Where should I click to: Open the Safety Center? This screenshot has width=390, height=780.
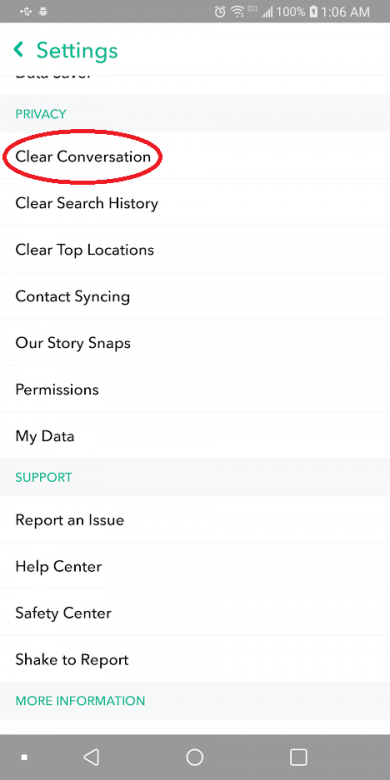[x=195, y=613]
